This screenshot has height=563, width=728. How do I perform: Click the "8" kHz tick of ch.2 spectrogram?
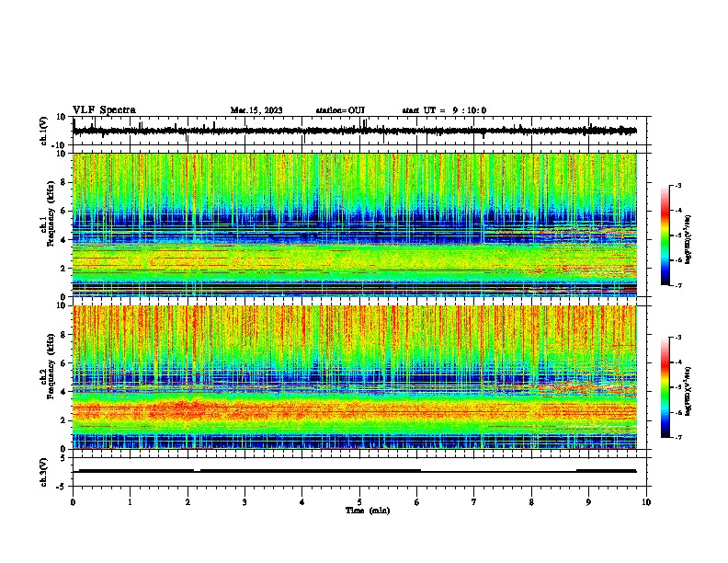click(63, 335)
